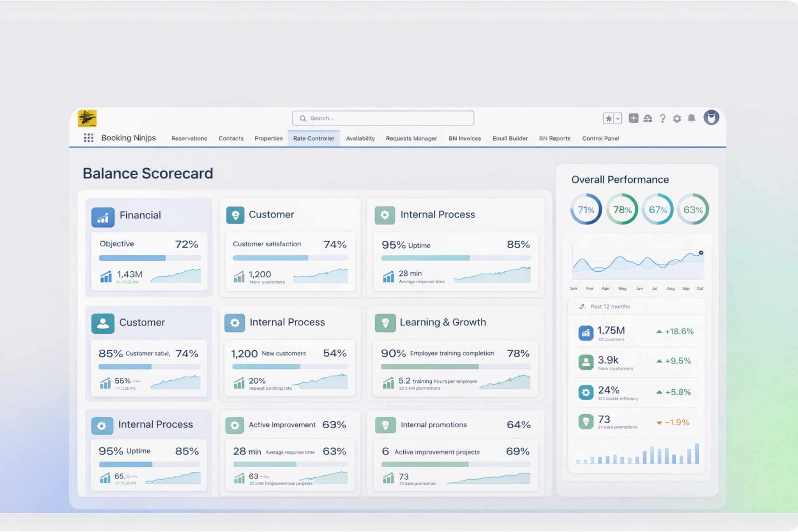The height and width of the screenshot is (532, 798).
Task: Switch to the Reservations tab
Action: 189,138
